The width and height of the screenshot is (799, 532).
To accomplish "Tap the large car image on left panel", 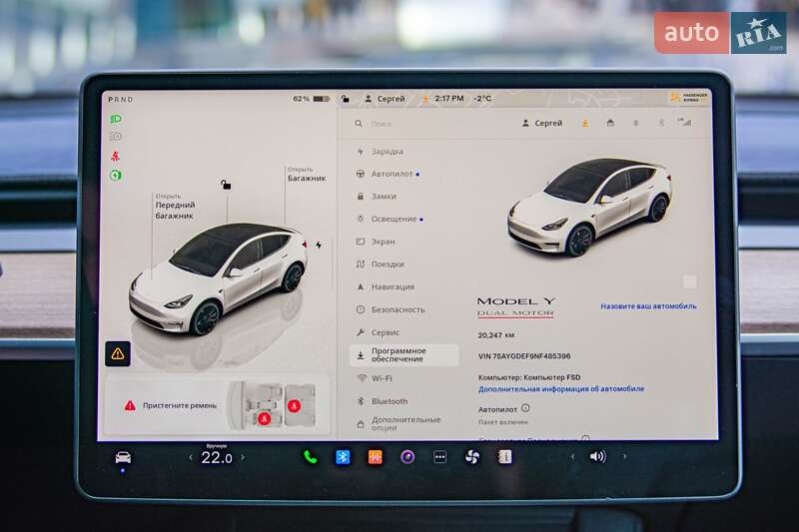I will [x=218, y=280].
